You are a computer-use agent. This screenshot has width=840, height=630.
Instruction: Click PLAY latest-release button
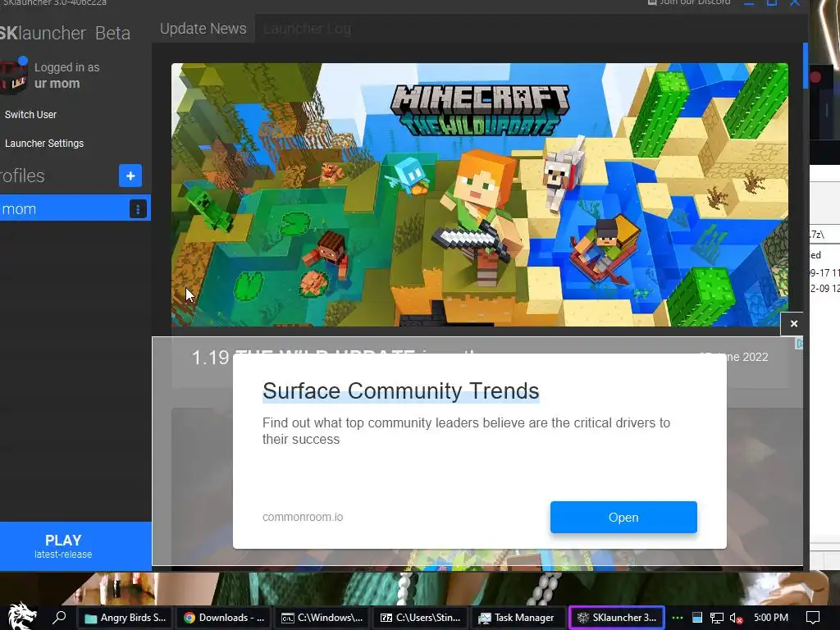tap(75, 546)
